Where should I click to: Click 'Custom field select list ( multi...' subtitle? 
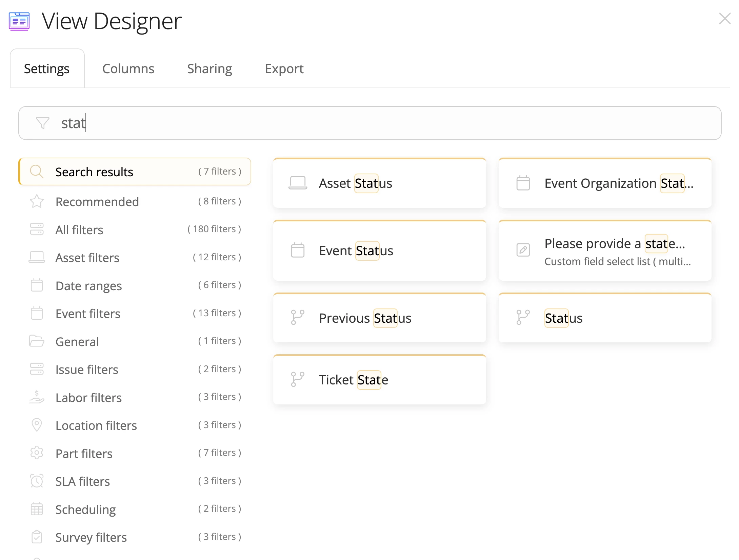[617, 261]
